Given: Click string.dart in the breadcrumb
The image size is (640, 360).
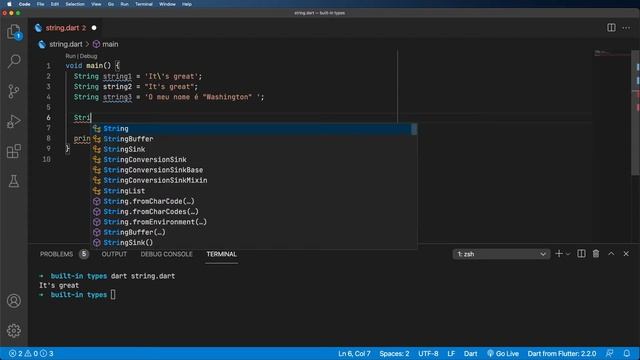Looking at the screenshot, I should pos(66,44).
